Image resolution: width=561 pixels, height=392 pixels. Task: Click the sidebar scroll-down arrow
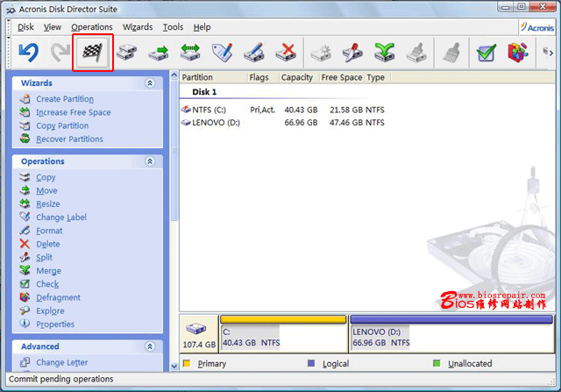pyautogui.click(x=174, y=367)
